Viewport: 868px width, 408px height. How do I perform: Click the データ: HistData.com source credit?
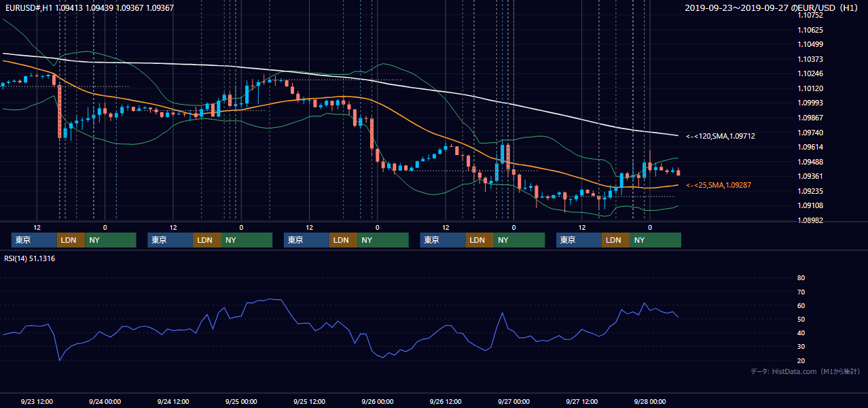[805, 371]
